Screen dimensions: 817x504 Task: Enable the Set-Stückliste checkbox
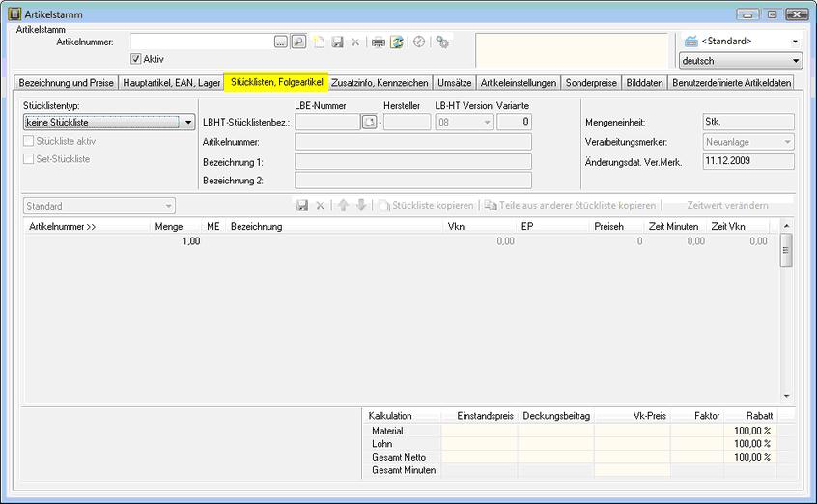click(28, 159)
